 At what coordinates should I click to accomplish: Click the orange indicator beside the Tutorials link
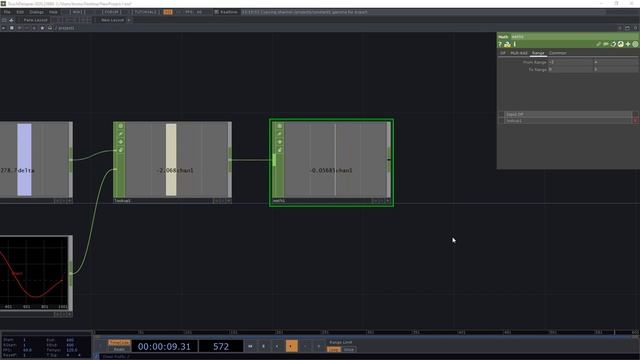168,12
